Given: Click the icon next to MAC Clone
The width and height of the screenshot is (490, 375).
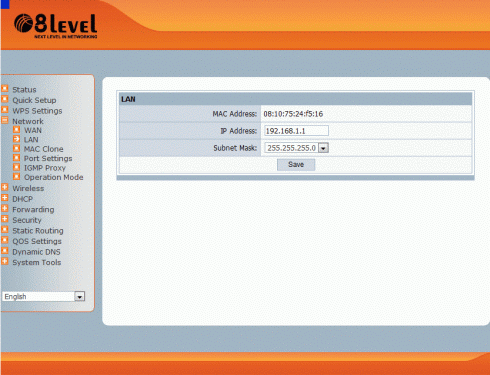Looking at the screenshot, I should click(16, 148).
